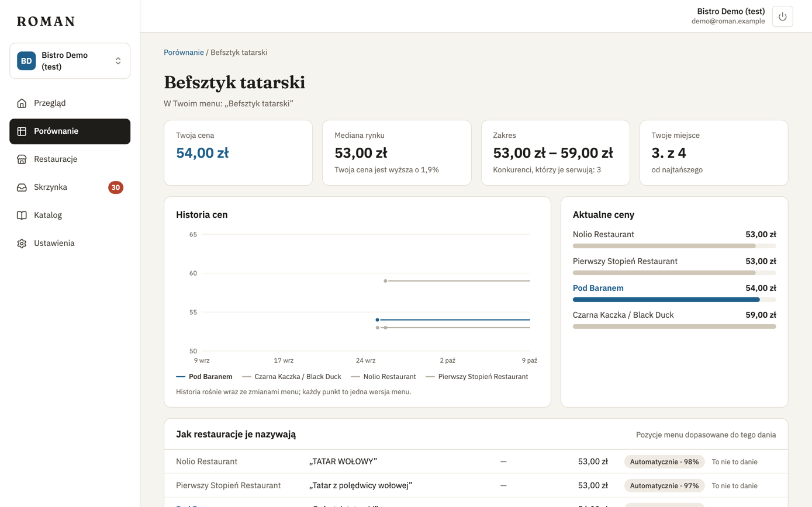Toggle Pod Baranem series in chart legend

click(204, 377)
